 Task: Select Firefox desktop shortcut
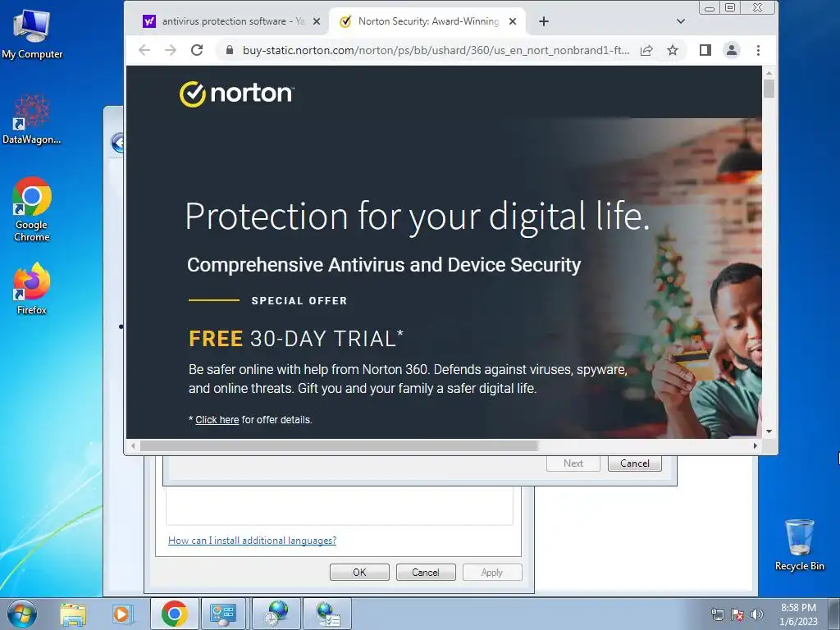pyautogui.click(x=32, y=289)
